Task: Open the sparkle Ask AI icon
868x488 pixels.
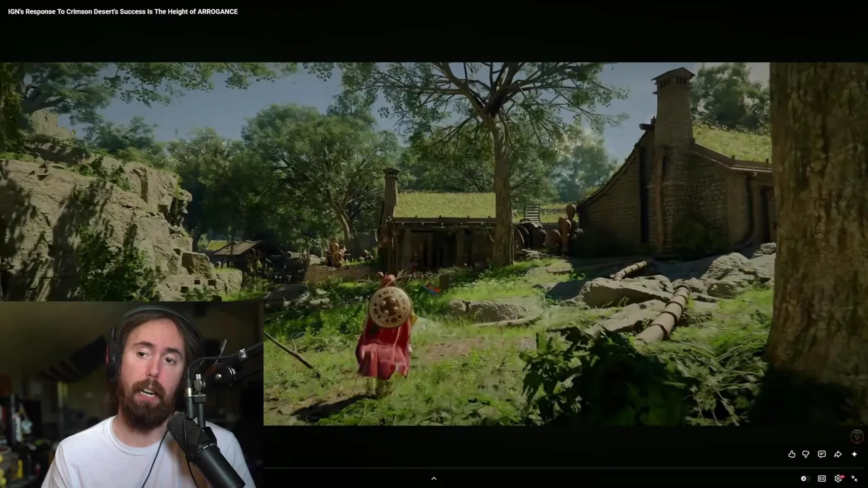Action: (x=854, y=454)
